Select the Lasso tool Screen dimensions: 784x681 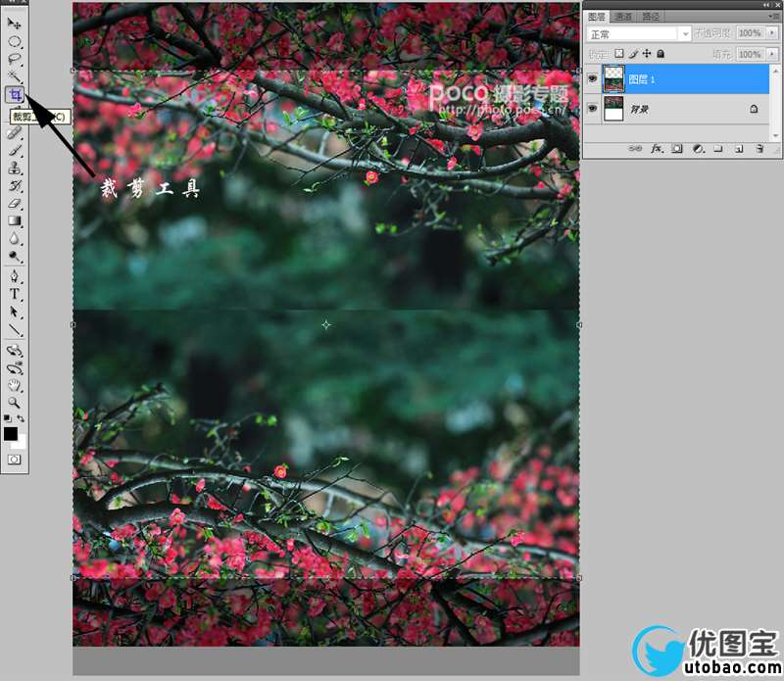pyautogui.click(x=14, y=59)
